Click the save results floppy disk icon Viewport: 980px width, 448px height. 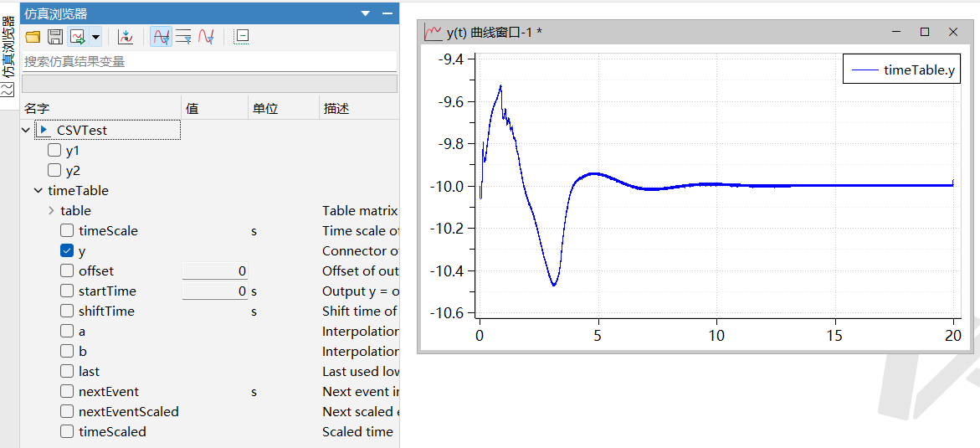click(x=55, y=37)
